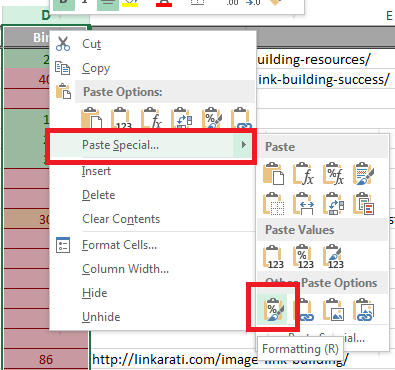Select column D header

46,15
